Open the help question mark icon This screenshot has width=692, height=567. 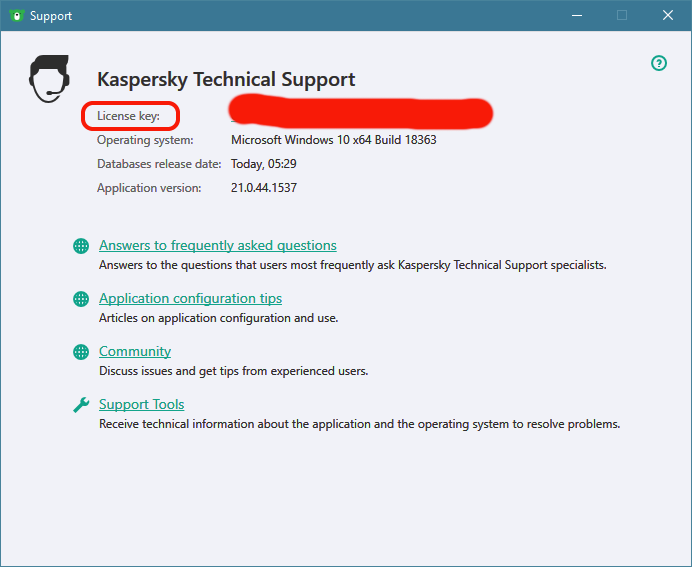[x=659, y=63]
